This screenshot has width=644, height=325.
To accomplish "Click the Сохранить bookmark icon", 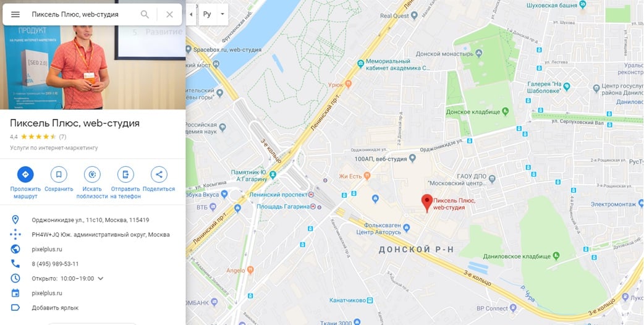I will pos(59,174).
